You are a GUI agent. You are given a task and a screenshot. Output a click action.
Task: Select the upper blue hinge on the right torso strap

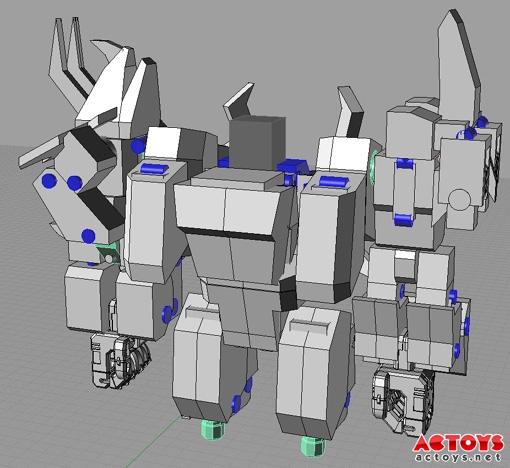(x=404, y=164)
